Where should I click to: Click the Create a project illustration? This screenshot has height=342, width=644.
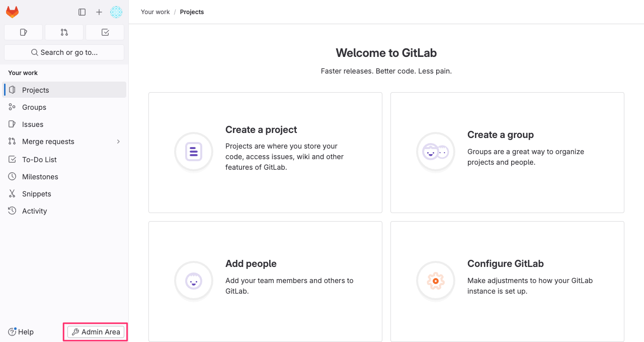tap(194, 152)
